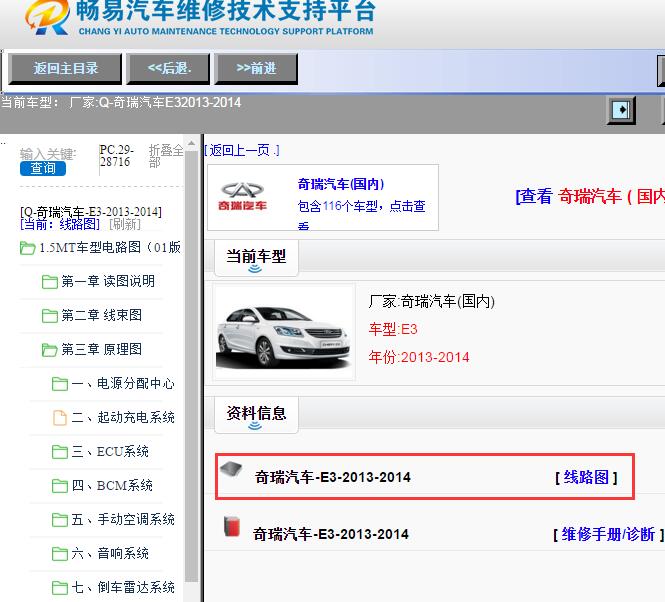
Task: Open the 返回上一页 link
Action: coord(242,150)
